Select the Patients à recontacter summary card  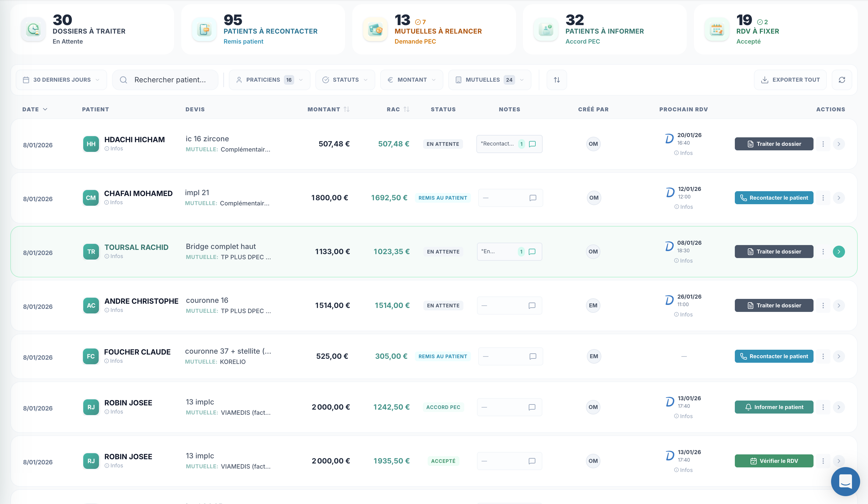point(263,30)
